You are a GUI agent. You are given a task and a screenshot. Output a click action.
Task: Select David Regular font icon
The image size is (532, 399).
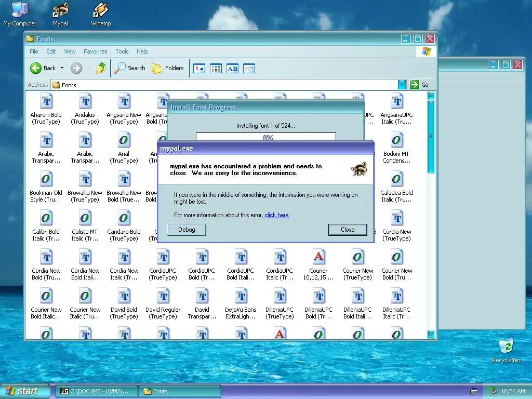(x=163, y=304)
